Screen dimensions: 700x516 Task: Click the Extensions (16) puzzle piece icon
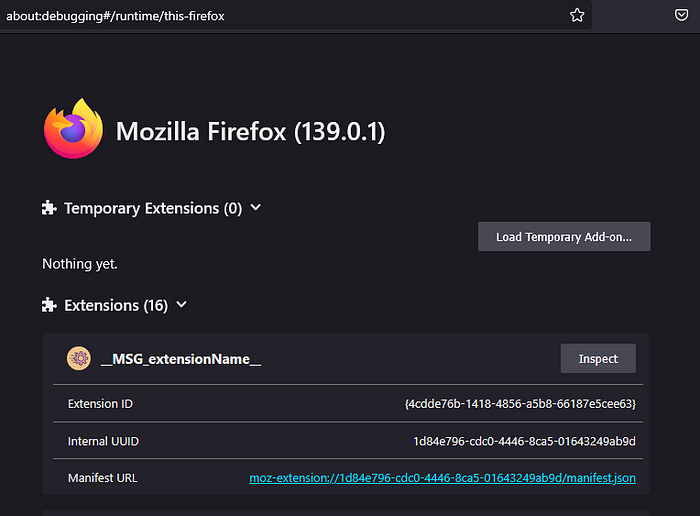click(x=49, y=305)
